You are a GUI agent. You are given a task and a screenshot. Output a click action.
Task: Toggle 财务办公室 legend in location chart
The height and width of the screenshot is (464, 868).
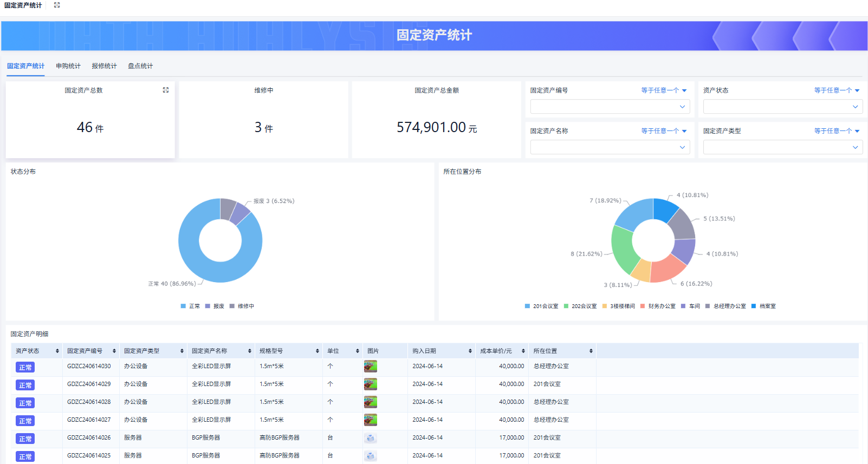pos(658,306)
